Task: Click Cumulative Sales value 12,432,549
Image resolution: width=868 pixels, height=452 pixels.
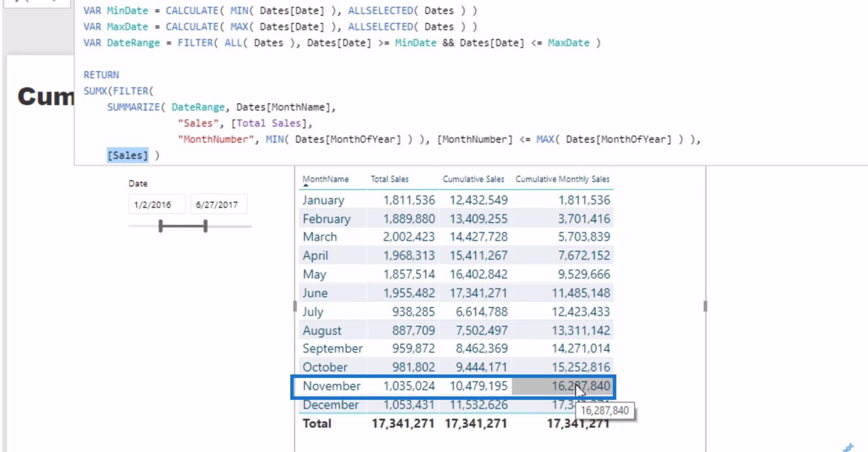Action: [x=478, y=200]
